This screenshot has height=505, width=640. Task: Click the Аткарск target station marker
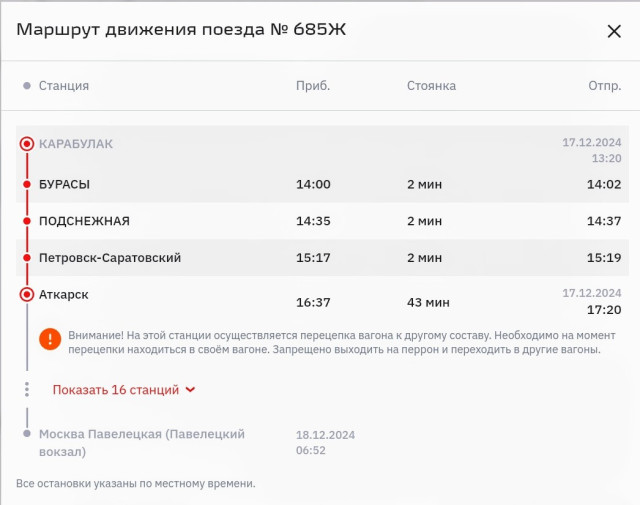click(x=27, y=294)
